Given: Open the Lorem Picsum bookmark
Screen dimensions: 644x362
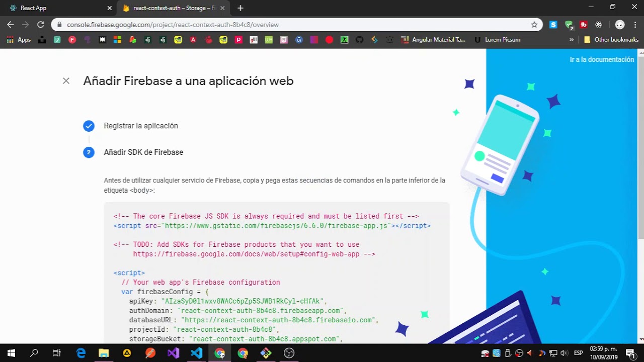Looking at the screenshot, I should pyautogui.click(x=498, y=40).
